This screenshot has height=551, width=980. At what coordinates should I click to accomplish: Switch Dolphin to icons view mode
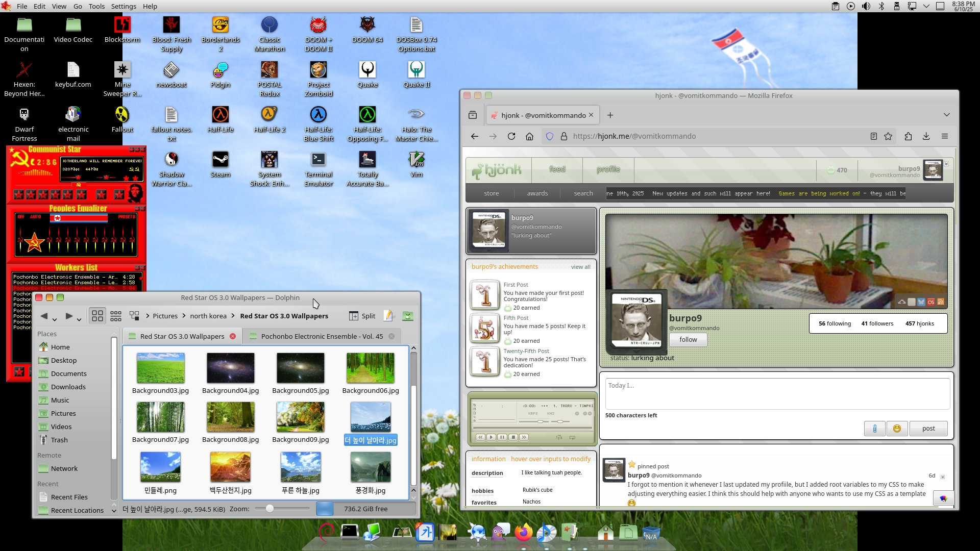[x=97, y=316]
